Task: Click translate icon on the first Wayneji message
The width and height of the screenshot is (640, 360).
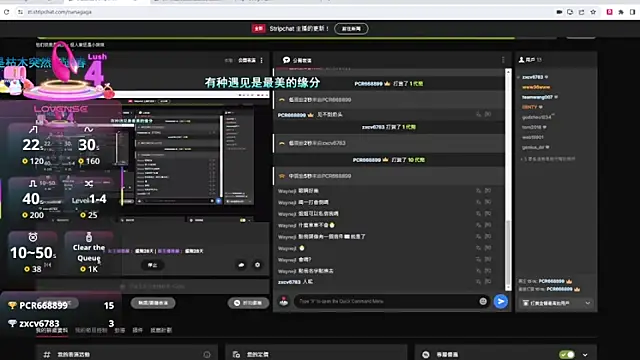Action: 478,191
